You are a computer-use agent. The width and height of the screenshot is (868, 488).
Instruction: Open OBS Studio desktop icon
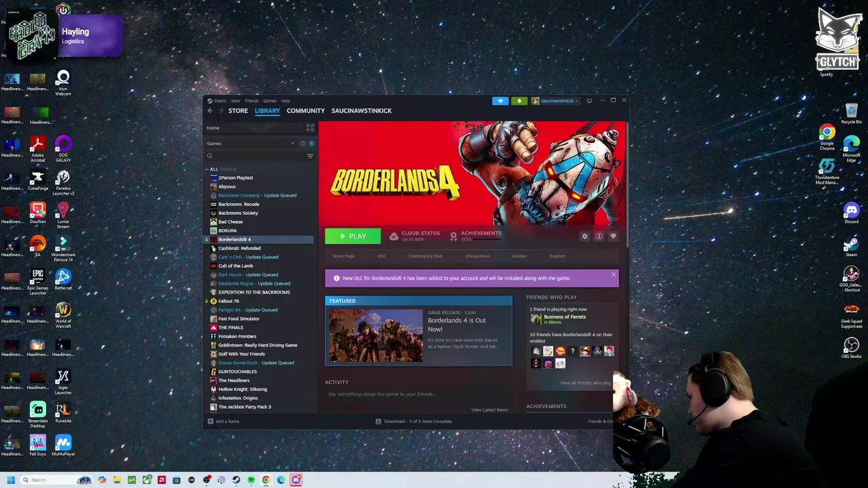point(851,348)
